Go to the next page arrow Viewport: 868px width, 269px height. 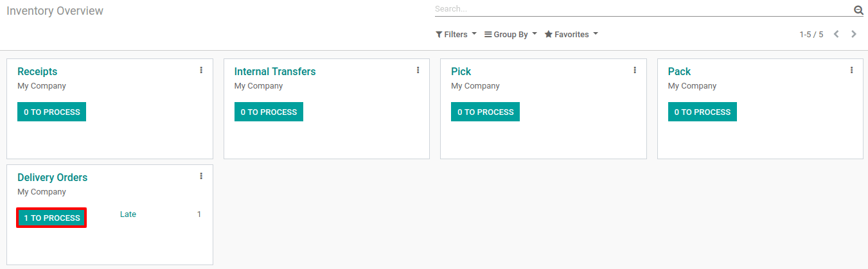[x=854, y=34]
